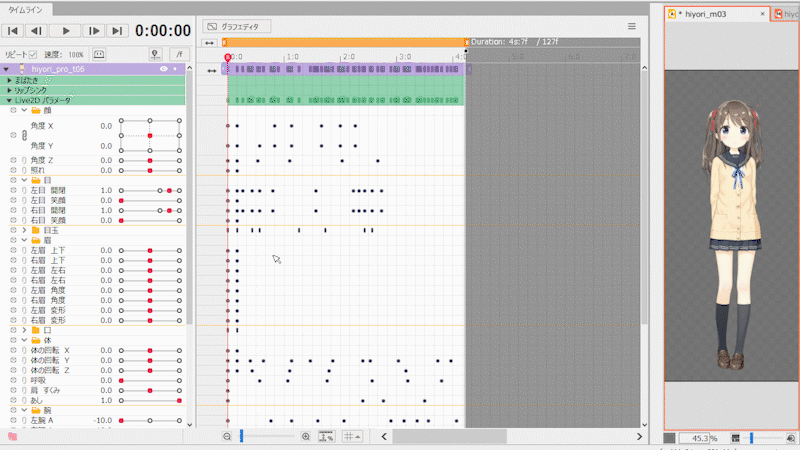Jump to the first frame of the timeline
Screen dimensions: 800x450
click(14, 31)
